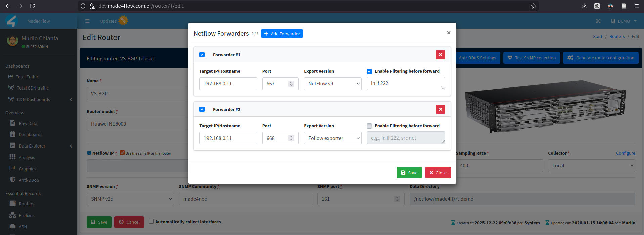644x235 pixels.
Task: Click the browser bookmark star icon
Action: (x=533, y=6)
